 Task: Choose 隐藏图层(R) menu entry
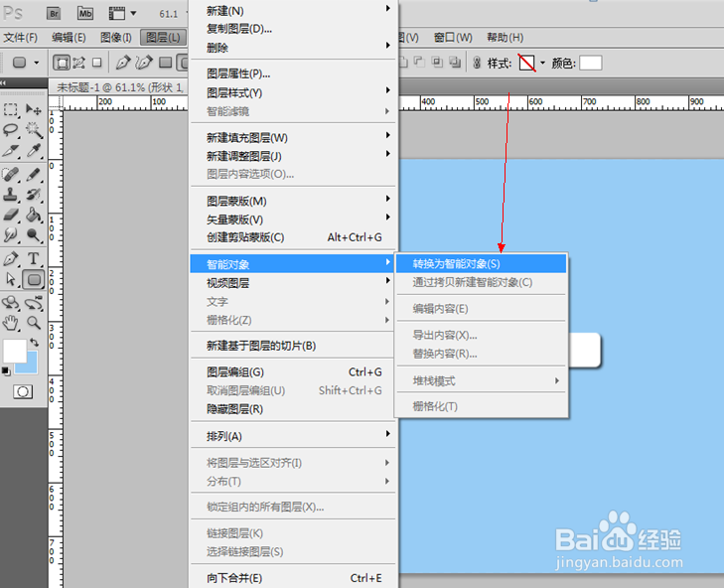click(294, 409)
